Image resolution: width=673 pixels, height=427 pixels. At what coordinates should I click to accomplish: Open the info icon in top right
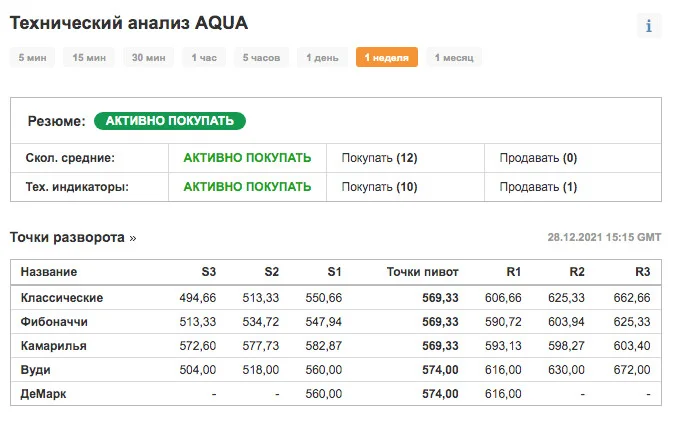pyautogui.click(x=649, y=26)
